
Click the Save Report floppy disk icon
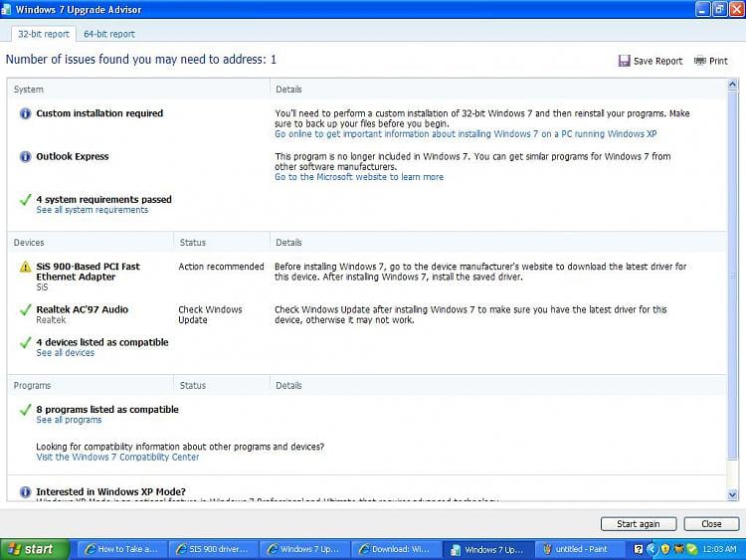point(624,61)
